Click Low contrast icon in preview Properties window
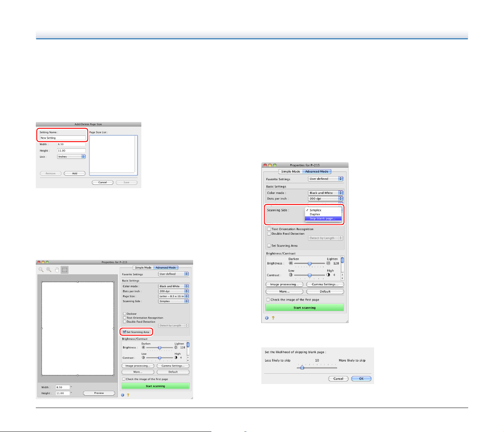The width and height of the screenshot is (504, 432). click(143, 358)
